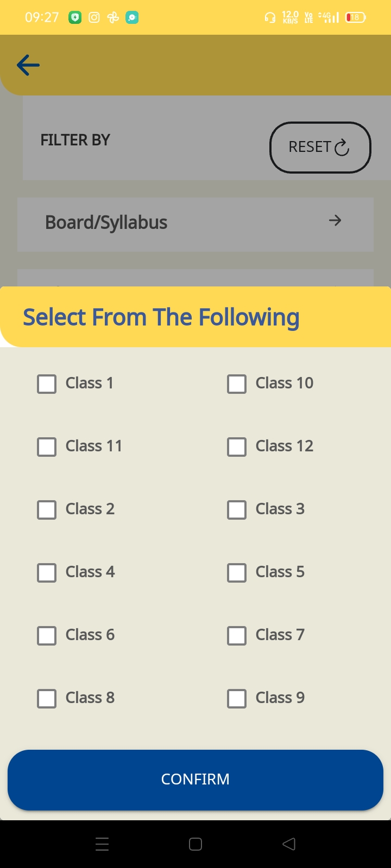The image size is (391, 868).
Task: Tick the Class 9 checkbox
Action: point(237,698)
